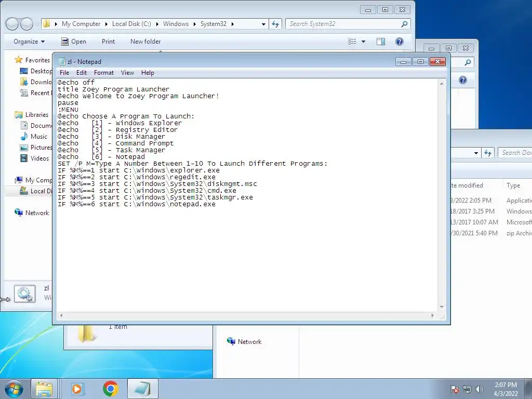Click Local Disk (C:) in the address breadcrumb
Viewport: 532px width, 399px height.
point(131,24)
